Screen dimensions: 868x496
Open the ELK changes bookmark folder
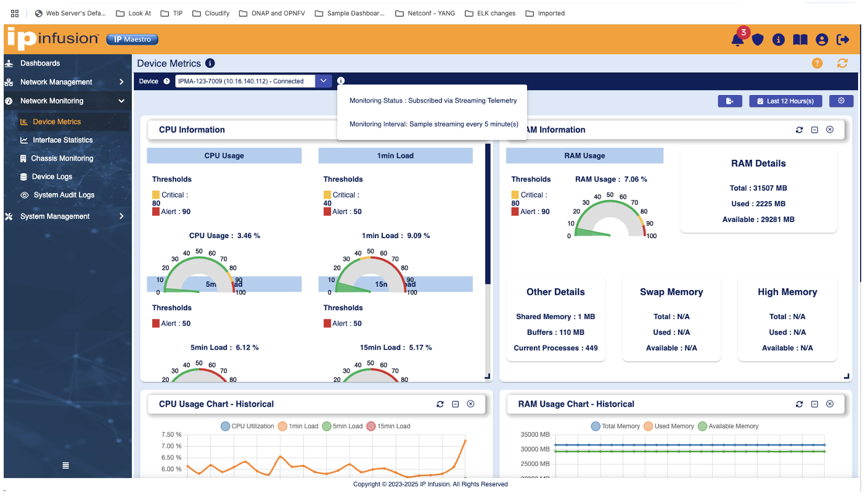tap(490, 13)
